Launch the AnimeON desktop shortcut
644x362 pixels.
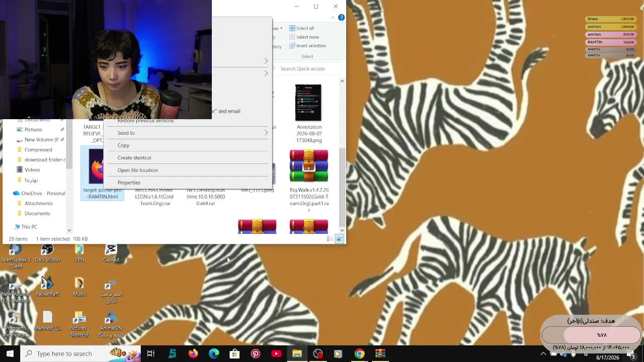coord(111,325)
